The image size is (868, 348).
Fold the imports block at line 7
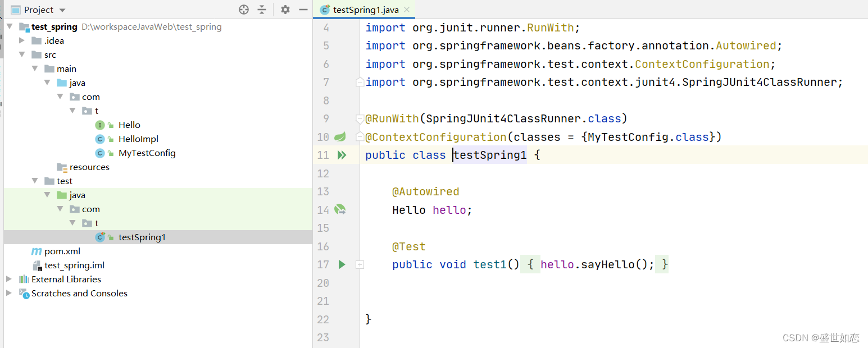pyautogui.click(x=360, y=82)
